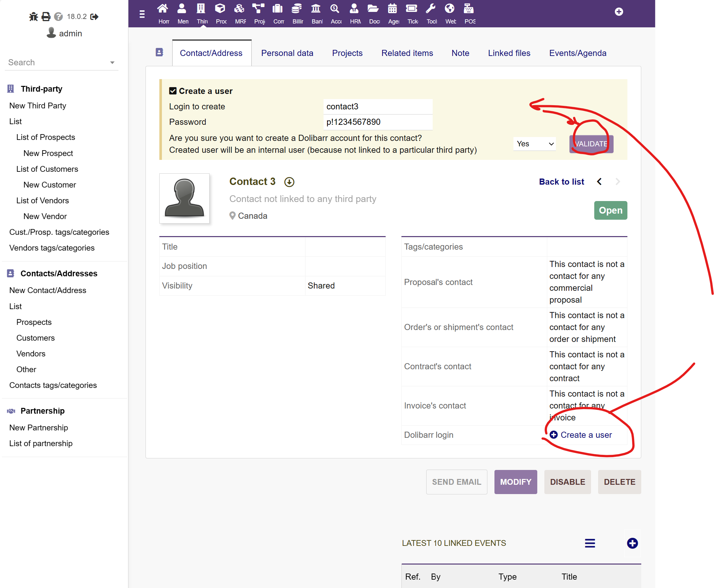Switch to the Linked files tab

tap(509, 53)
